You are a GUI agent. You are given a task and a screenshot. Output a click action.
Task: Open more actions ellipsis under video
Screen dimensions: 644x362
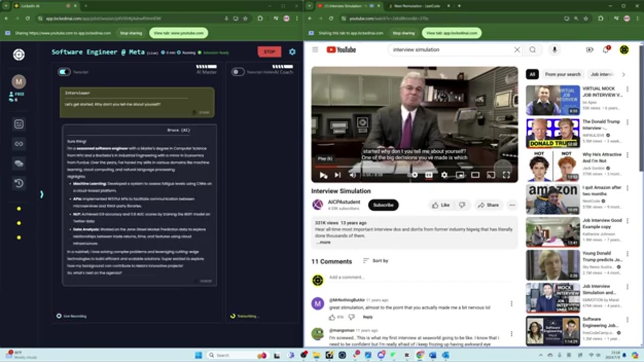(x=512, y=205)
